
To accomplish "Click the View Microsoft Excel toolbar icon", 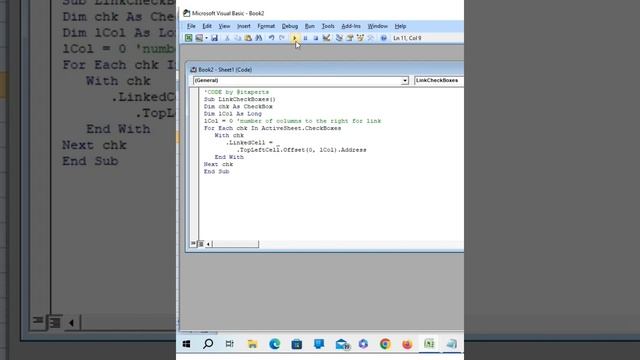I will (189, 38).
